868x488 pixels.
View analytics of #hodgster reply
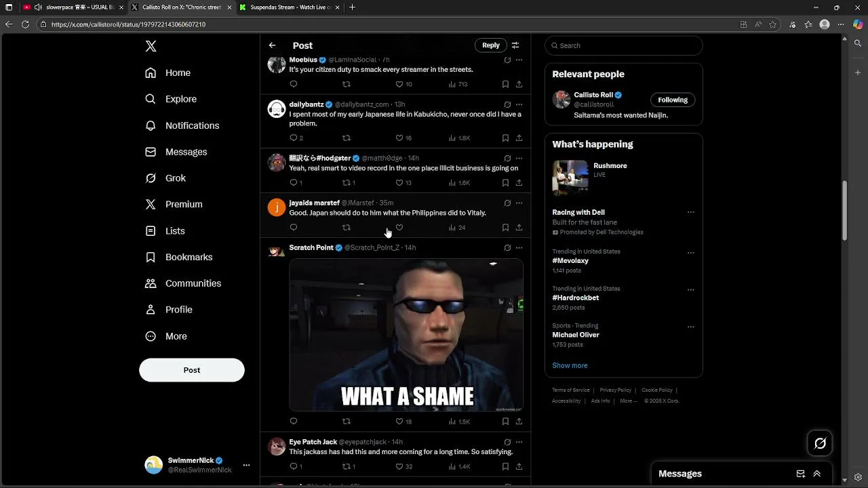tap(452, 182)
